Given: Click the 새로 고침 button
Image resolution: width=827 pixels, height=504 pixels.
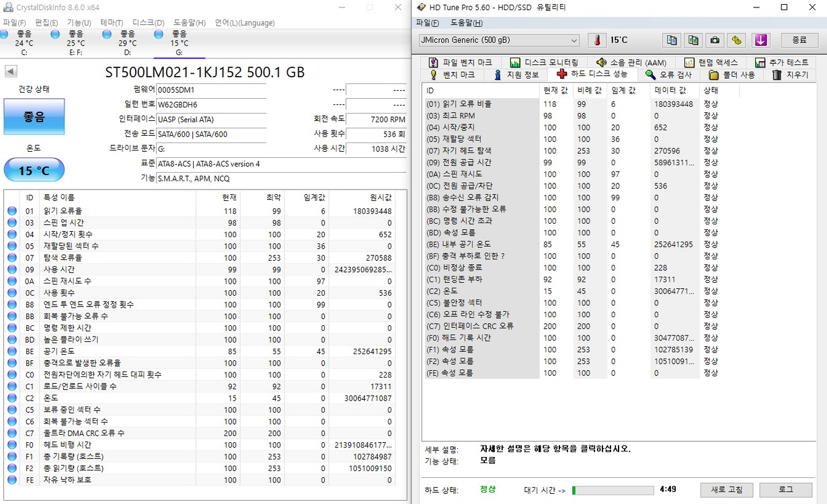Looking at the screenshot, I should pos(726,491).
